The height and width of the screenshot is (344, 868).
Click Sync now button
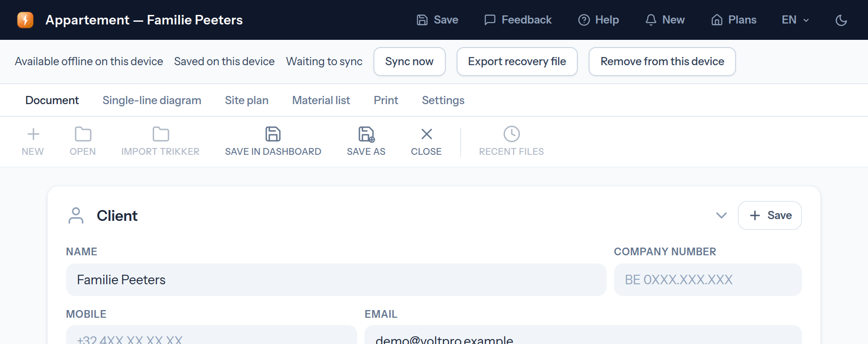410,62
